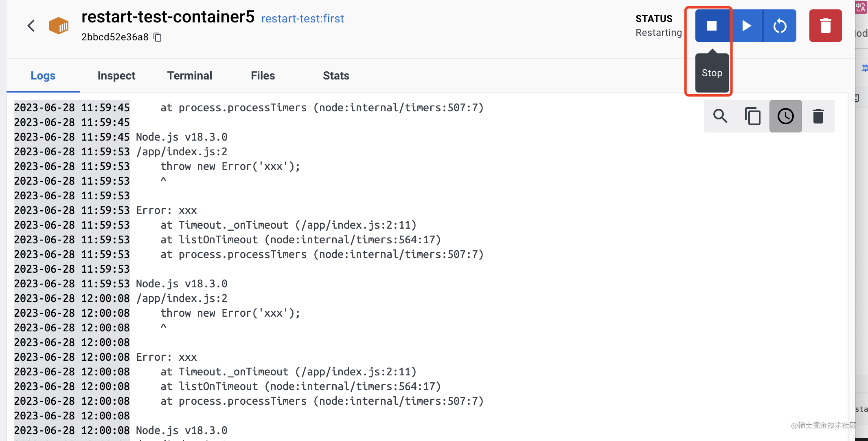This screenshot has width=868, height=441.
Task: Click the Error: xxx log line at 11:59:53
Action: click(167, 210)
